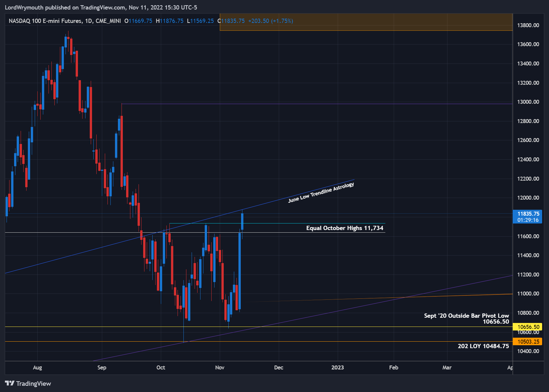Click the 10400.00 price axis label

click(528, 351)
